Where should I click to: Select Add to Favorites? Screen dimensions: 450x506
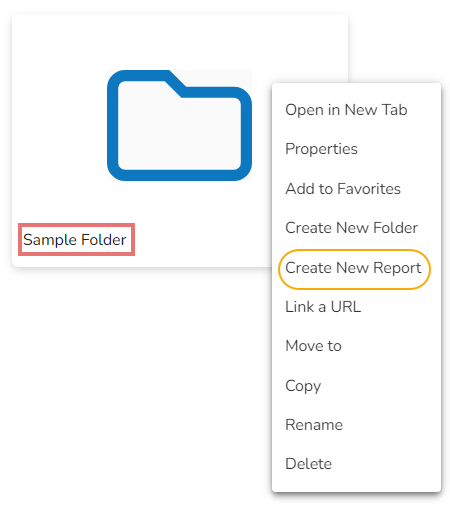click(343, 189)
